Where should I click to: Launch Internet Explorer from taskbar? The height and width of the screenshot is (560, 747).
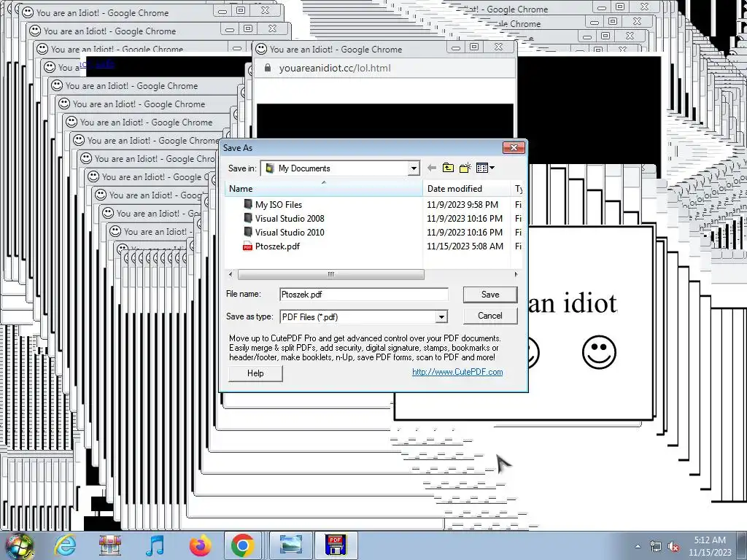tap(65, 545)
